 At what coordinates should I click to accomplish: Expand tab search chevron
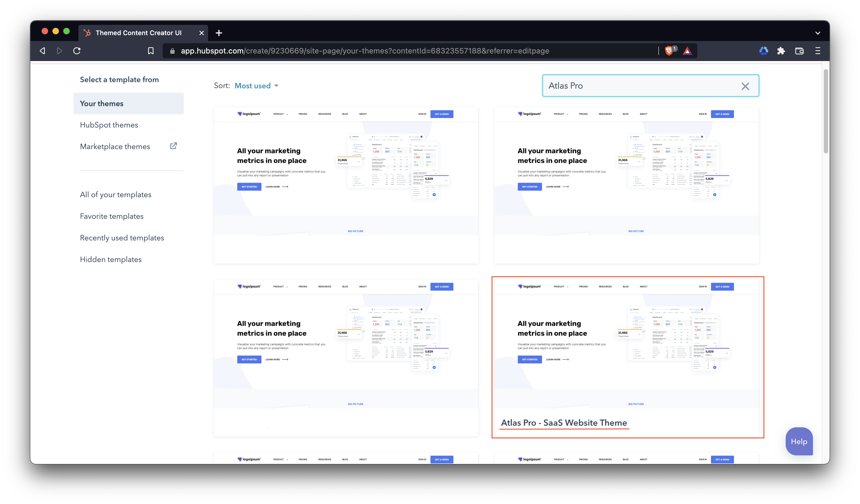818,33
